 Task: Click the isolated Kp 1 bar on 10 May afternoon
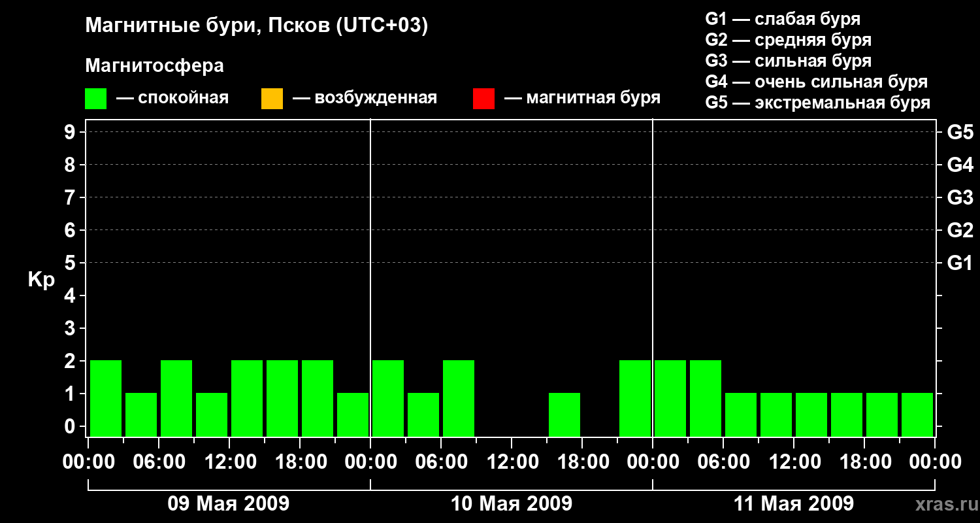(x=564, y=414)
